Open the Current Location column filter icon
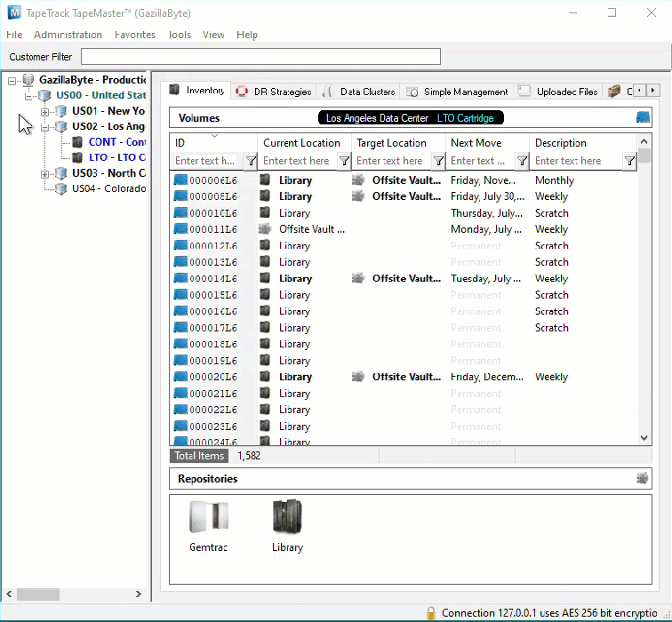672x622 pixels. pos(344,161)
